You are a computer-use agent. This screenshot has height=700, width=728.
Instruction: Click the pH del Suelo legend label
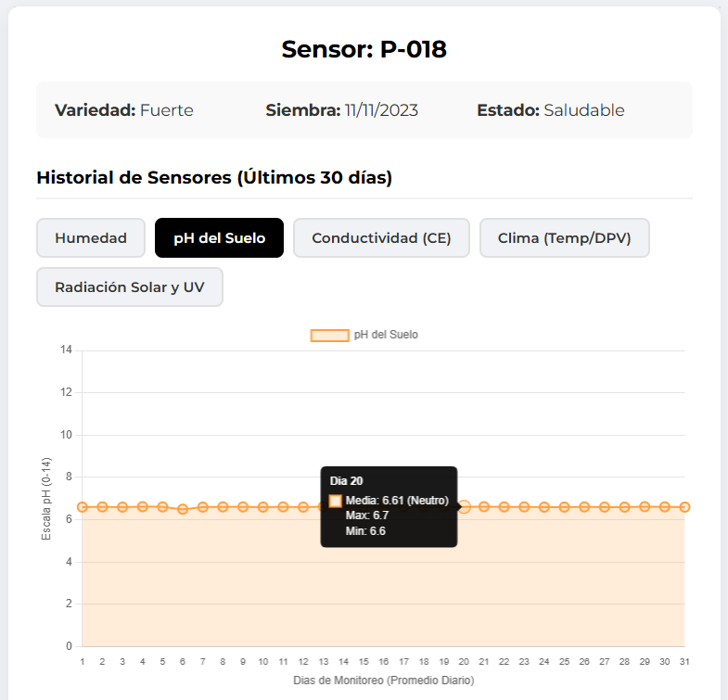tap(386, 335)
